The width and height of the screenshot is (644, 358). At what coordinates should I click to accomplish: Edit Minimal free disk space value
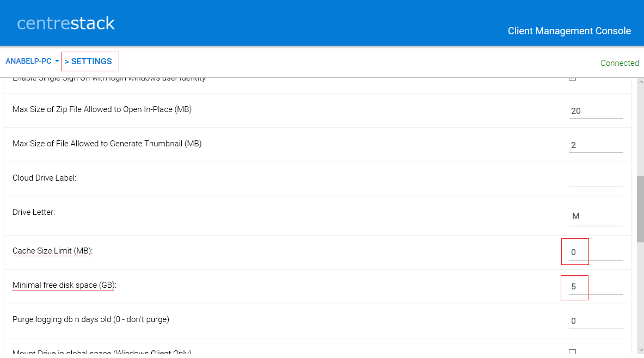point(596,287)
